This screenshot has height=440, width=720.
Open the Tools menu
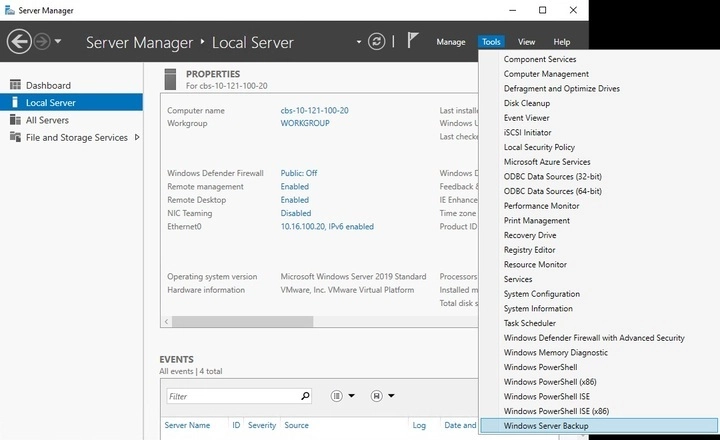tap(491, 42)
